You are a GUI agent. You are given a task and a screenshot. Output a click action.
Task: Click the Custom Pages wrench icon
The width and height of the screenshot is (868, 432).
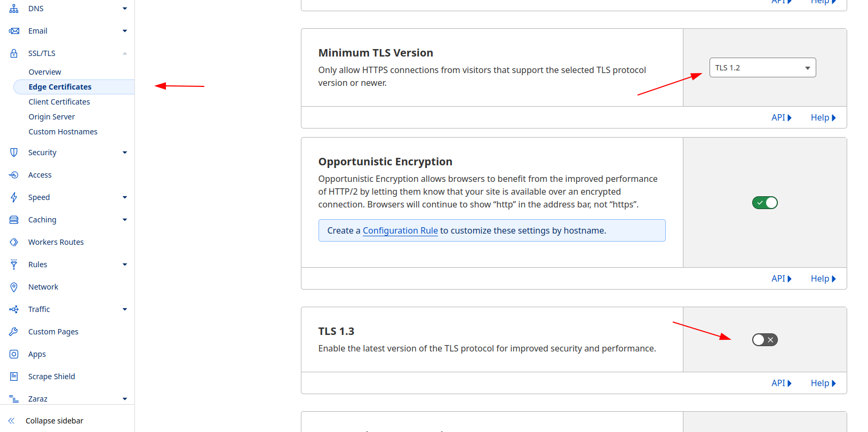tap(14, 332)
